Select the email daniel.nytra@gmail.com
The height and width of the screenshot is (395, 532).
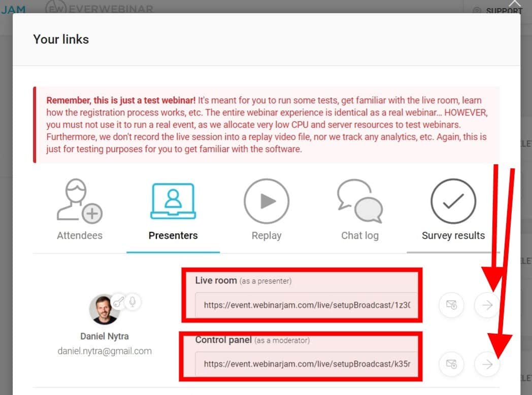[105, 351]
